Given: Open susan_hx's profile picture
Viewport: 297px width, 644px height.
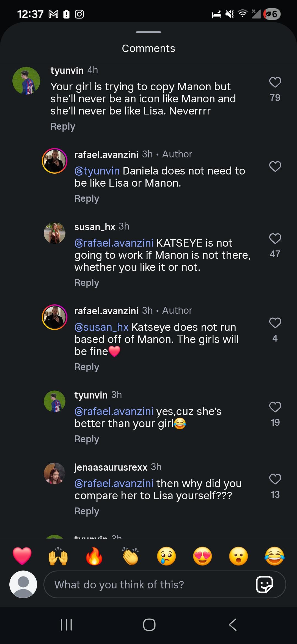Looking at the screenshot, I should [54, 233].
